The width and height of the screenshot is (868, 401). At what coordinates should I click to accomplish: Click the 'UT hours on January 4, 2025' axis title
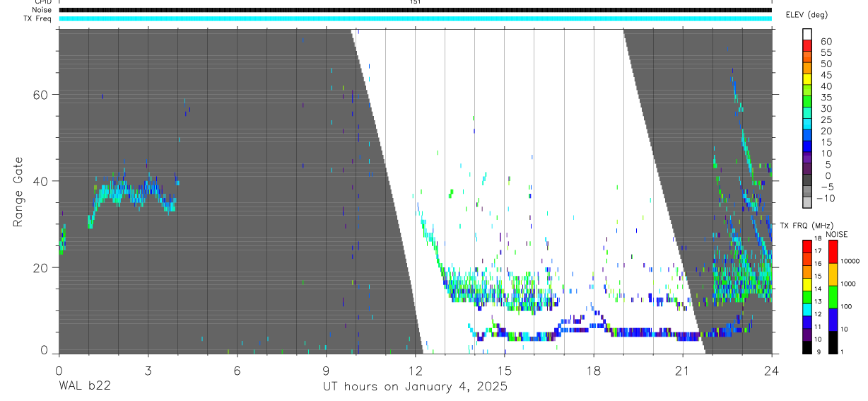(x=415, y=387)
